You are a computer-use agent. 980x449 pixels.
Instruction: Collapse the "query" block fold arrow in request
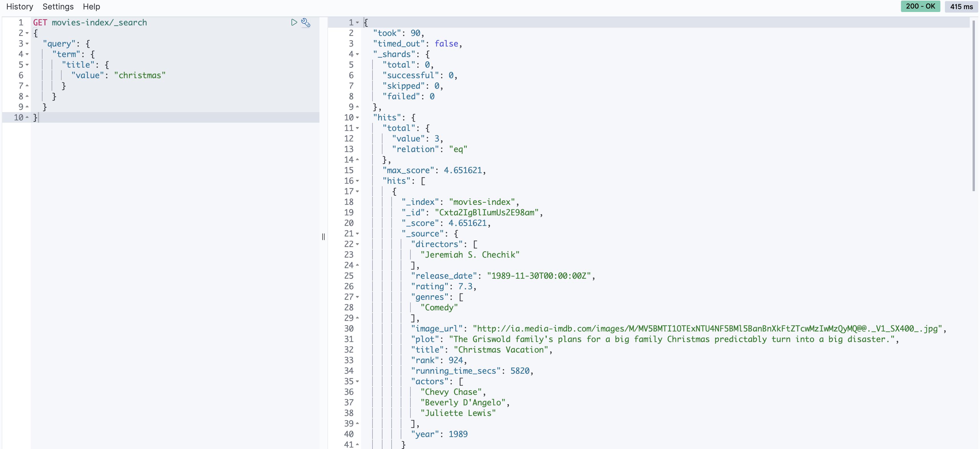(27, 44)
